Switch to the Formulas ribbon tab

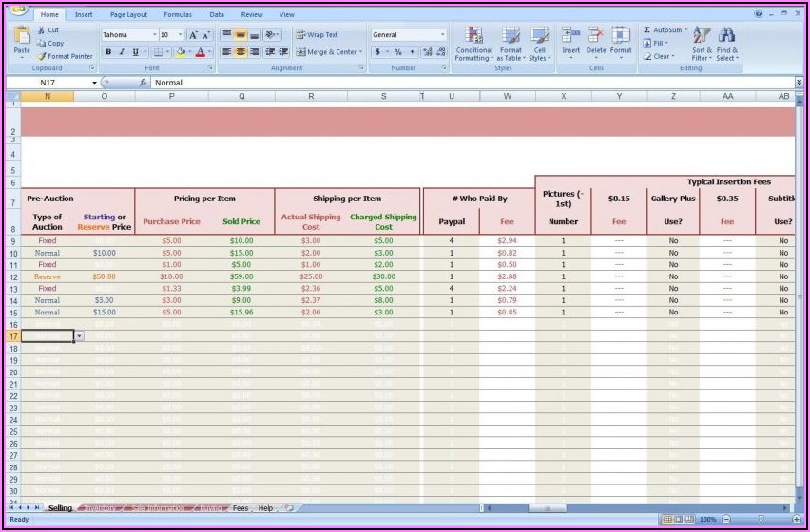coord(177,15)
